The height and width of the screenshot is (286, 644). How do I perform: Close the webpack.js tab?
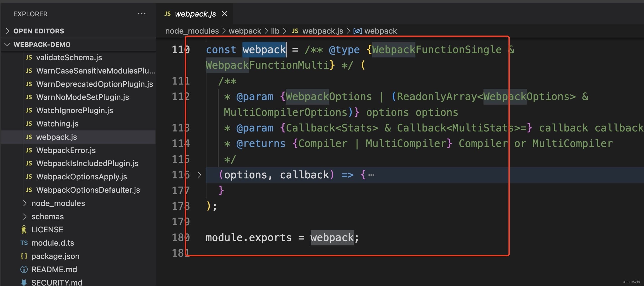pyautogui.click(x=224, y=14)
